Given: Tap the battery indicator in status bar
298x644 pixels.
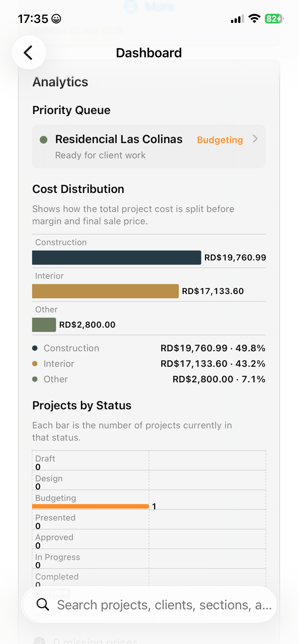Looking at the screenshot, I should [x=274, y=19].
